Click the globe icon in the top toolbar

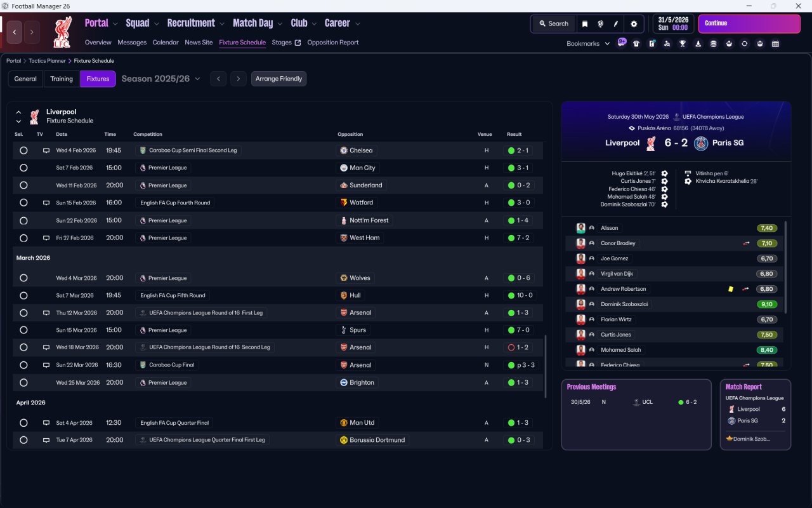click(x=600, y=23)
